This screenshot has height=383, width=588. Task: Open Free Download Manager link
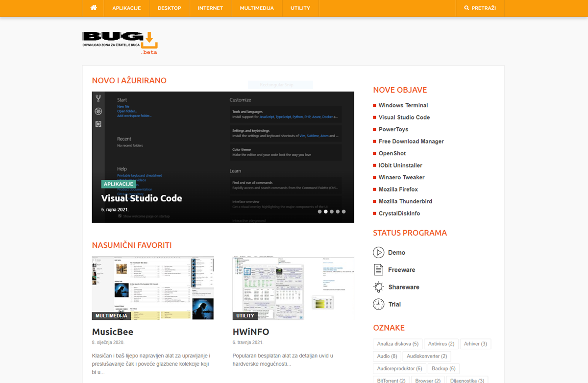click(x=411, y=142)
